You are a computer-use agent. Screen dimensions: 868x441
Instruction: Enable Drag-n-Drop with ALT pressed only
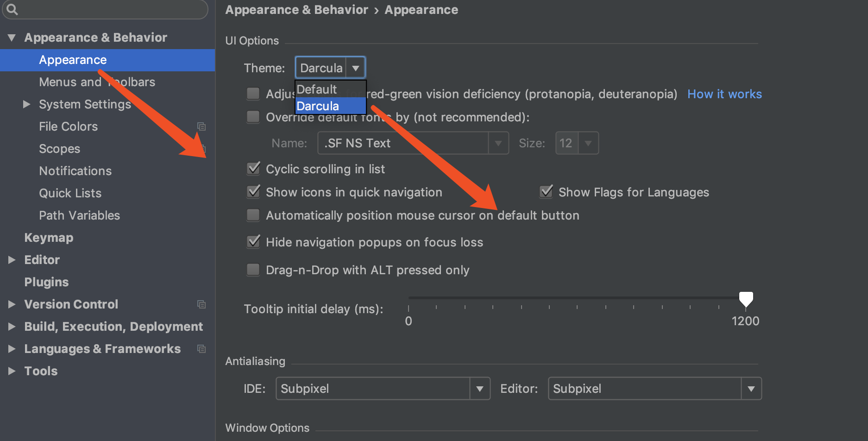[x=253, y=270]
